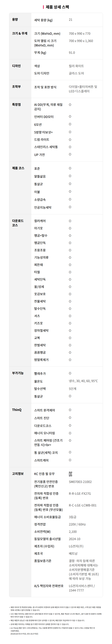Select the 디자인 section label

[17, 66]
